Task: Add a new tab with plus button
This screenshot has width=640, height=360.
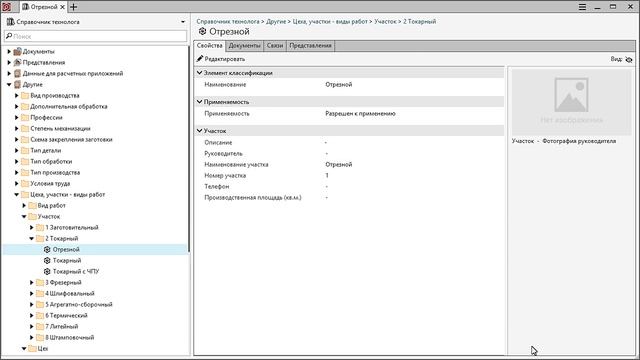Action: click(74, 7)
